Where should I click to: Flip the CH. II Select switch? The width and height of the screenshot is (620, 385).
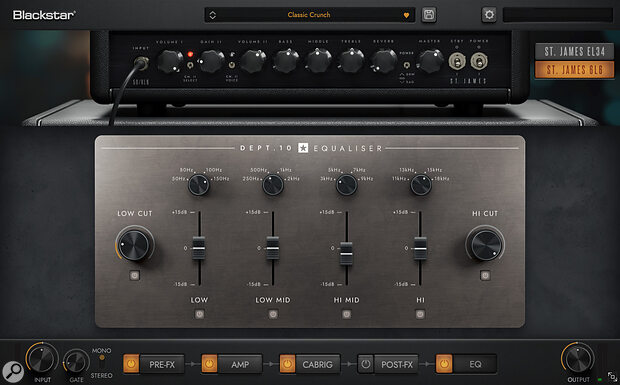pos(190,65)
